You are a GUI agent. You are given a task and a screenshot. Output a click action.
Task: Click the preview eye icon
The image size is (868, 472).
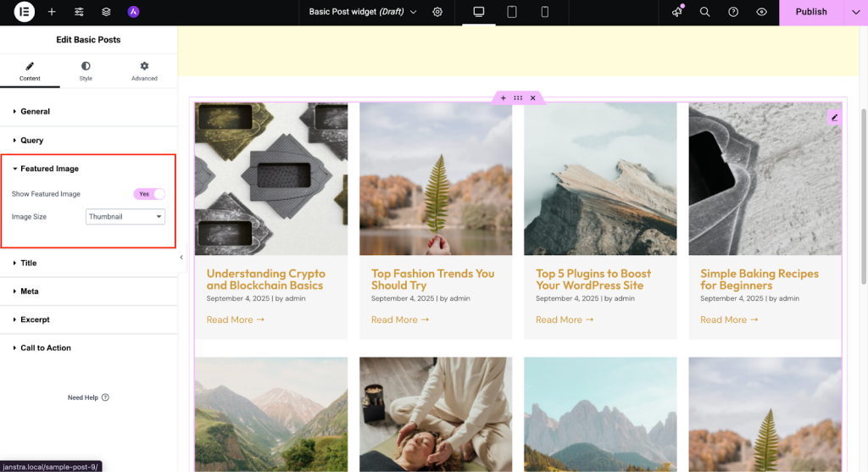761,12
